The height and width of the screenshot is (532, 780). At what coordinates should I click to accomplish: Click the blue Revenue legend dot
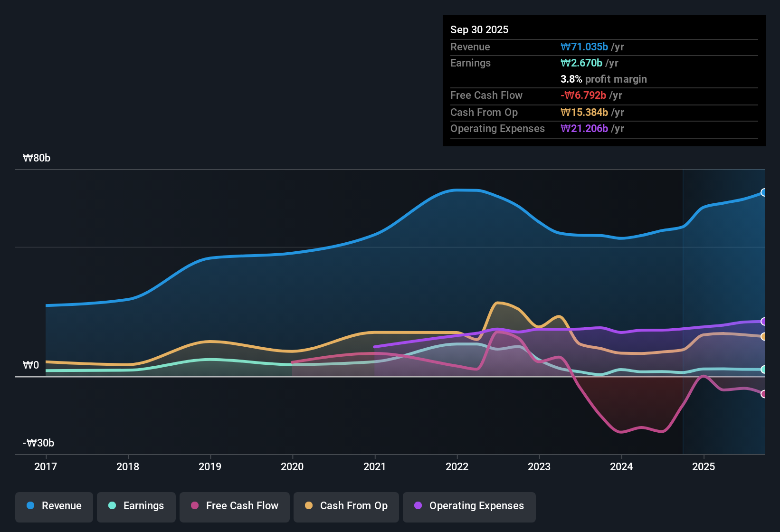(30, 506)
